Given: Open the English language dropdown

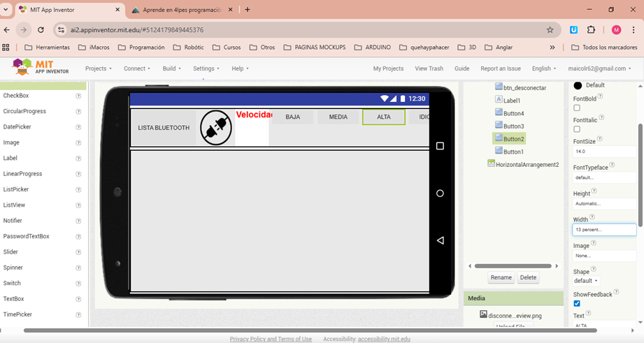Looking at the screenshot, I should click(x=544, y=68).
